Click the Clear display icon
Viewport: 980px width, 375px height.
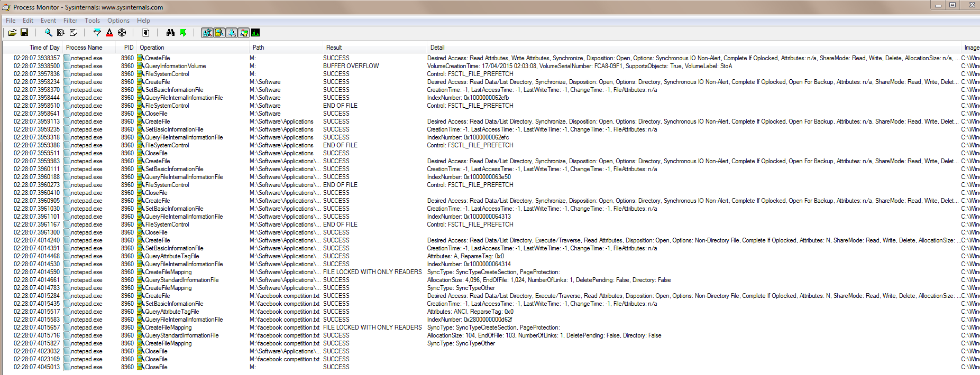74,33
